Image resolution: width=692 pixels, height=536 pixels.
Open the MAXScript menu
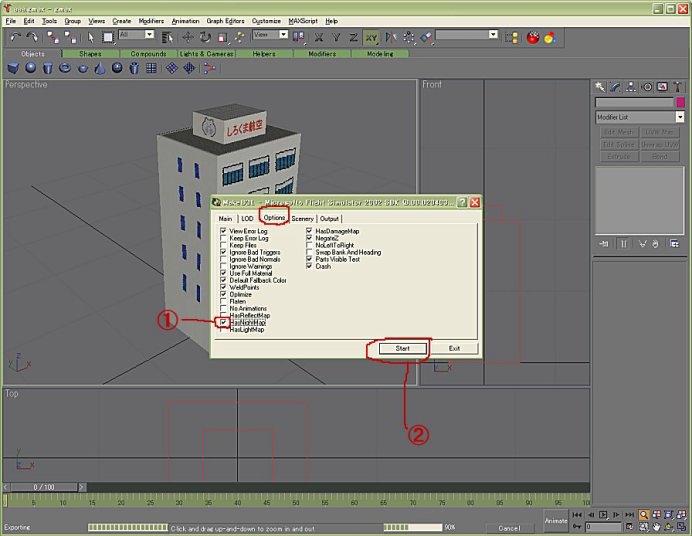303,20
